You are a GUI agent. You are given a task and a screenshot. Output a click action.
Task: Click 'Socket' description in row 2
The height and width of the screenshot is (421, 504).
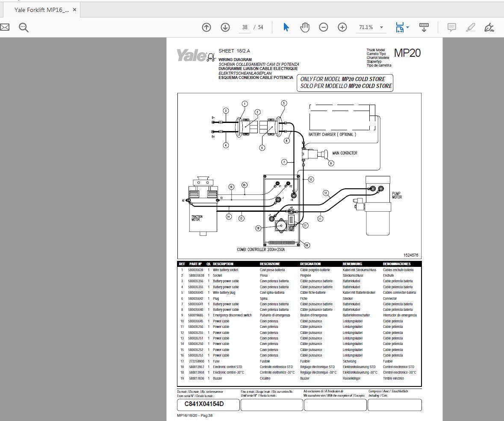coord(217,275)
